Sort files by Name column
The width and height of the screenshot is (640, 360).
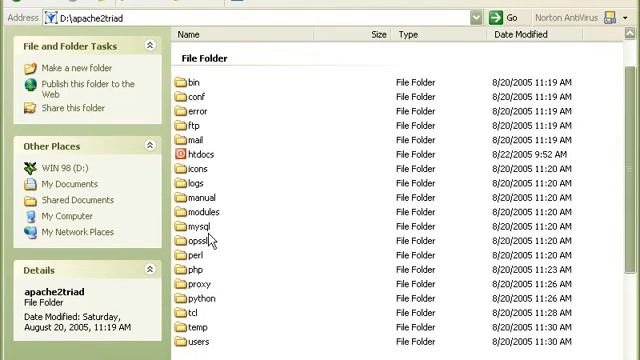242,35
